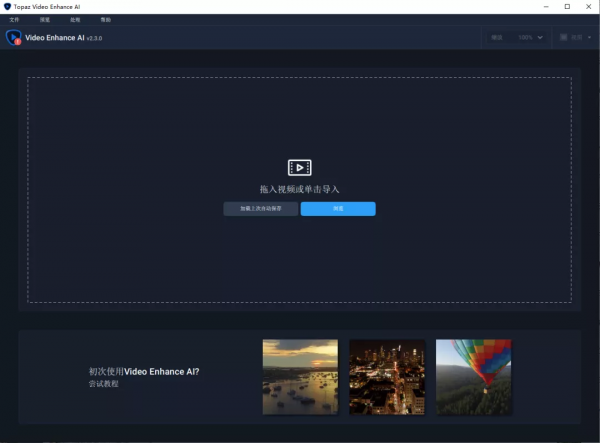The width and height of the screenshot is (600, 443).
Task: Click the blue 浏览 (Browse) button
Action: (338, 209)
